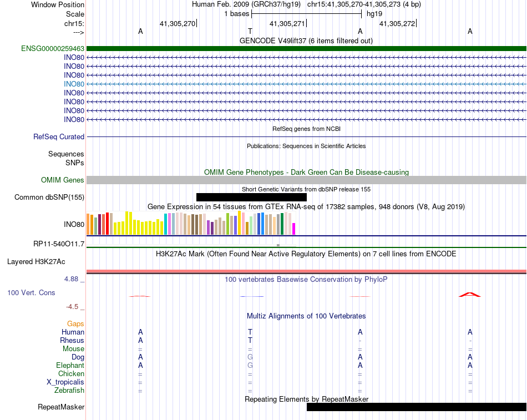The image size is (527, 420).
Task: Select the black RepeatMasker element block
Action: (417, 407)
